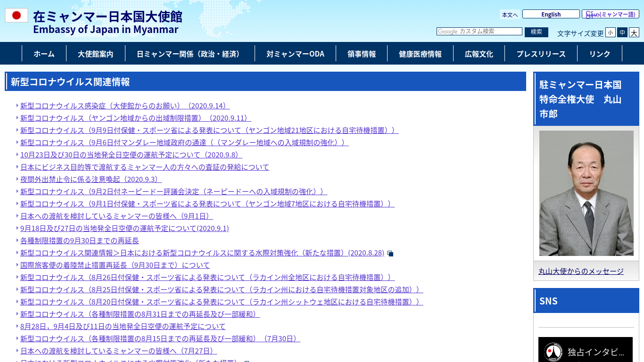Switch site language to English

point(551,14)
